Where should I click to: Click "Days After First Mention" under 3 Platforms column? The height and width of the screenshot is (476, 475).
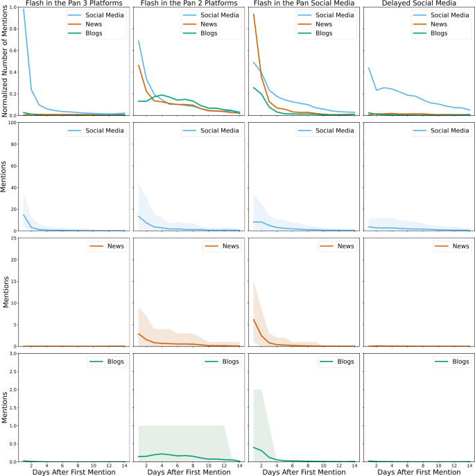(74, 472)
